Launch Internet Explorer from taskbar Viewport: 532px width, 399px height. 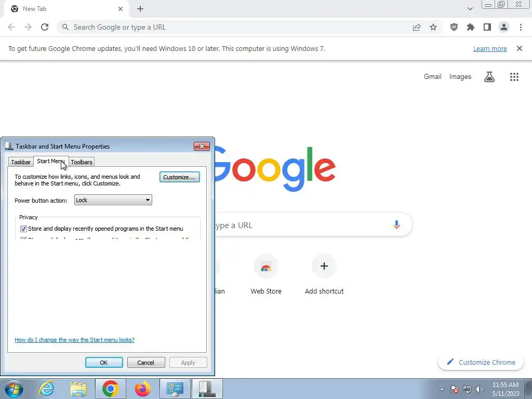tap(46, 389)
